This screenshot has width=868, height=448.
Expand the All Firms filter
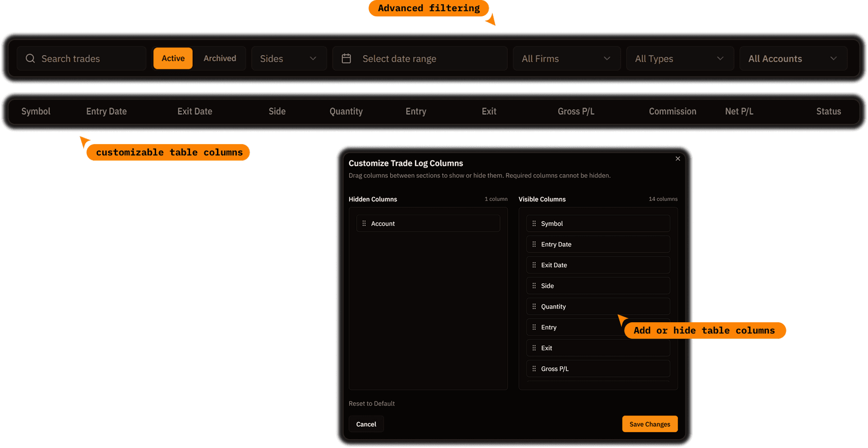click(566, 58)
